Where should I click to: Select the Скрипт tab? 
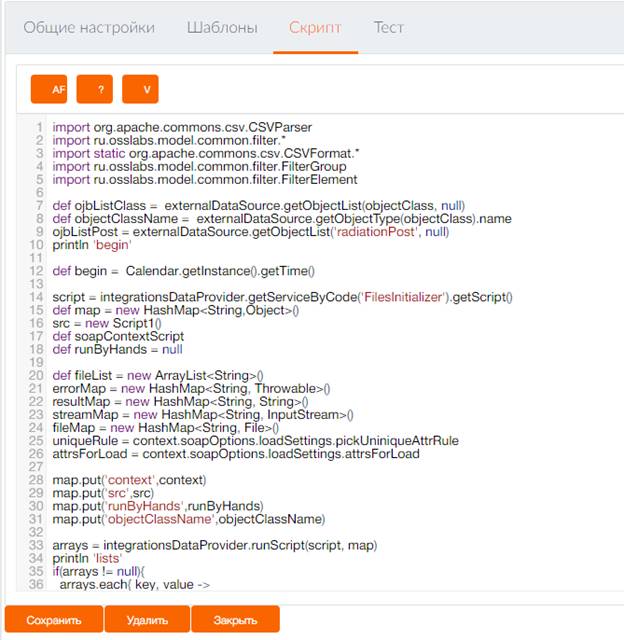pyautogui.click(x=315, y=28)
